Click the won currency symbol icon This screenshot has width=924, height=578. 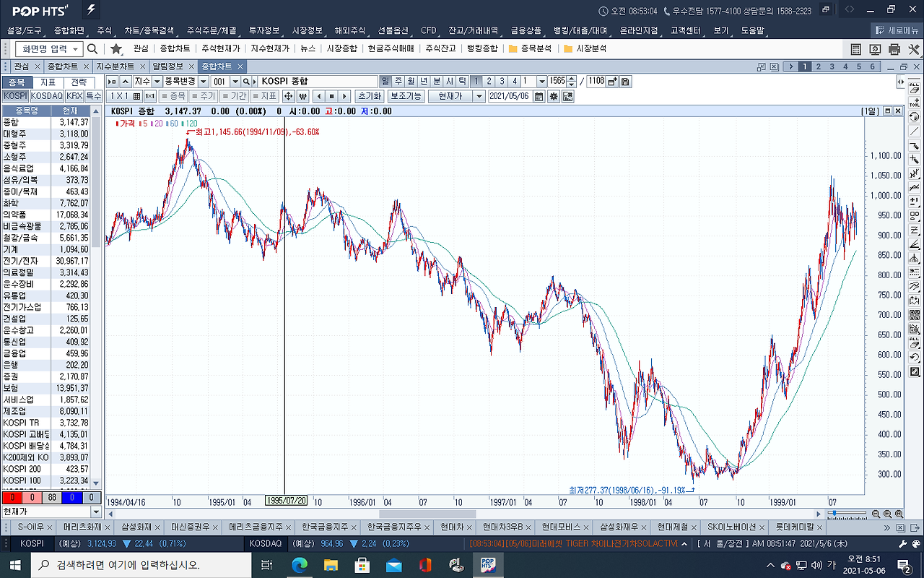[x=302, y=96]
